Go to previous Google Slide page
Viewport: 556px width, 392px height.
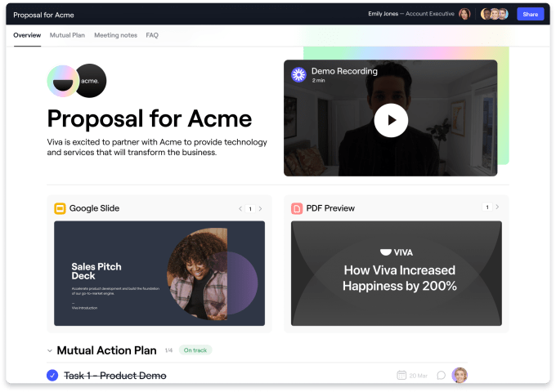coord(240,208)
